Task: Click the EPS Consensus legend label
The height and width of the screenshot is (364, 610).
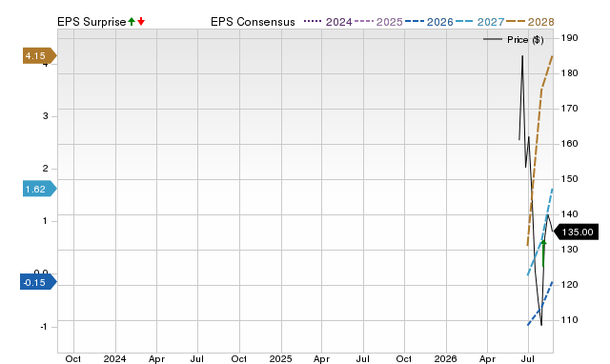Action: pyautogui.click(x=253, y=22)
